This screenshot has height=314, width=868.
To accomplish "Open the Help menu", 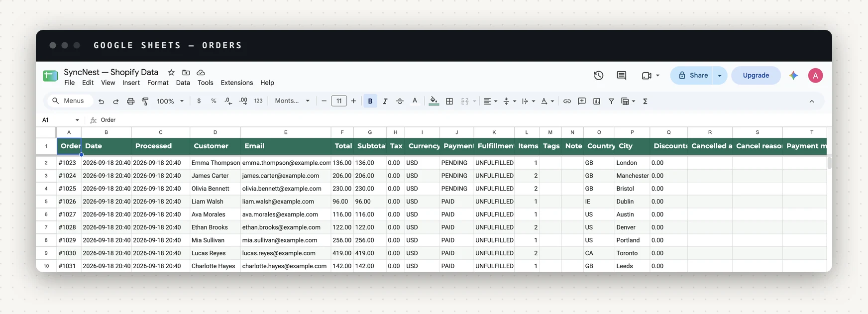I will 267,83.
